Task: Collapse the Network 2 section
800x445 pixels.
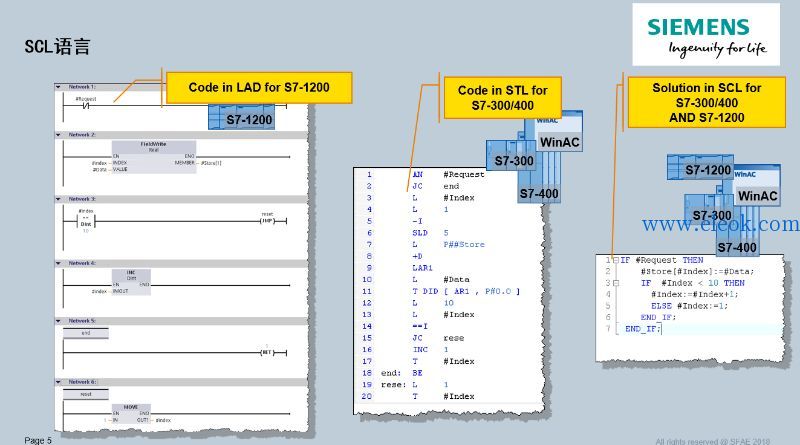Action: click(58, 135)
